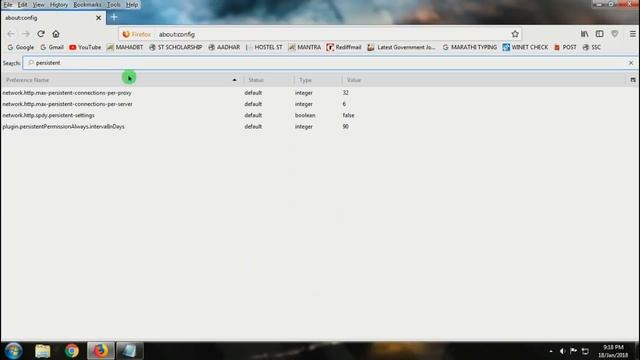The image size is (640, 360).
Task: Open the Google bookmark
Action: tap(21, 47)
